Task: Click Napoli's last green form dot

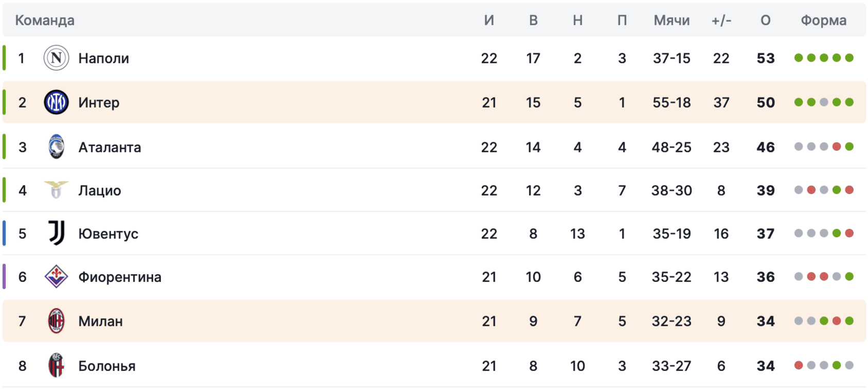Action: click(849, 58)
